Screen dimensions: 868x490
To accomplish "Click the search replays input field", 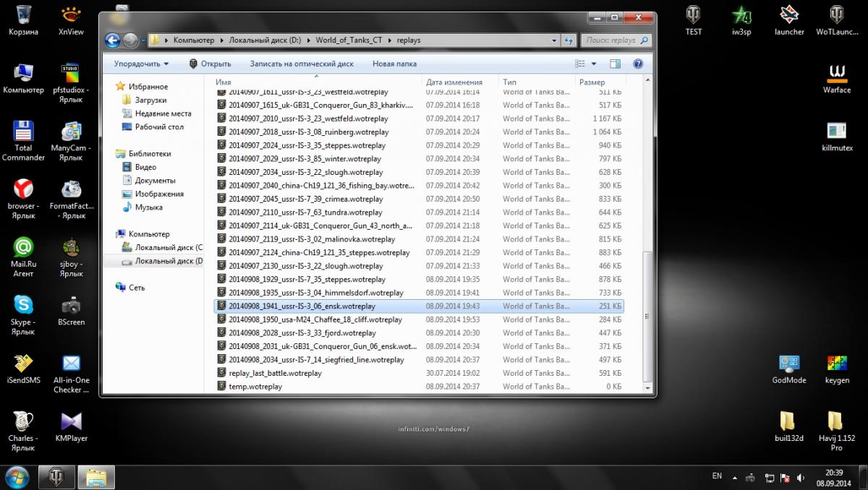I will click(617, 40).
